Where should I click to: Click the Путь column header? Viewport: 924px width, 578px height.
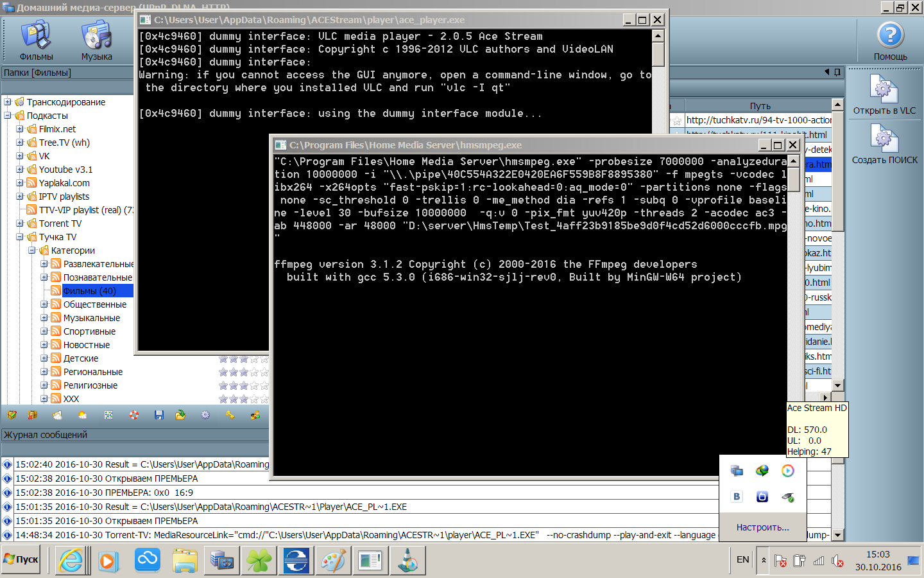760,106
